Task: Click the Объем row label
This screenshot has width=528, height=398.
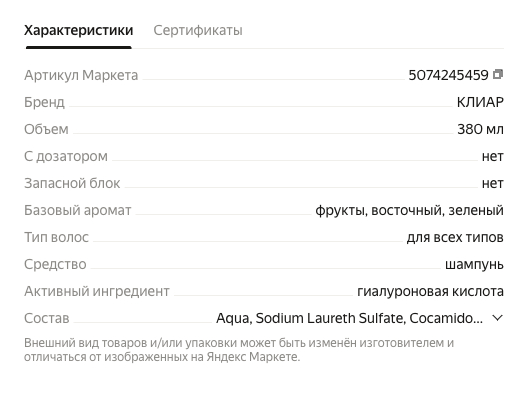Action: pos(46,129)
